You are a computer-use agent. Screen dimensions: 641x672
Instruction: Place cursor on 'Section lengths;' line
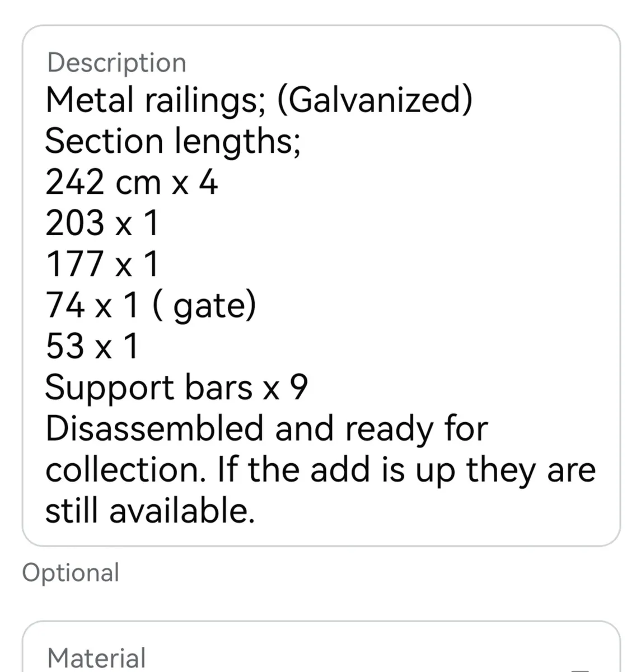pos(172,141)
